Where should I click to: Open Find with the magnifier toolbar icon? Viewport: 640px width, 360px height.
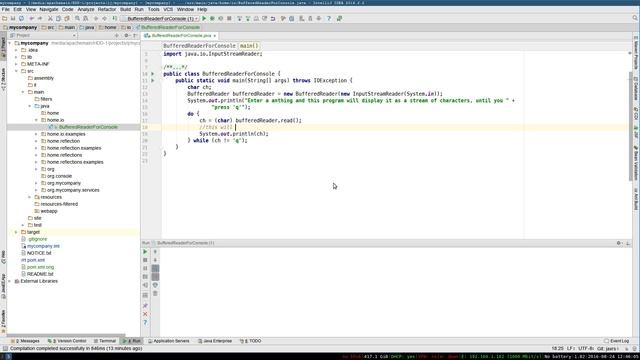(x=77, y=18)
